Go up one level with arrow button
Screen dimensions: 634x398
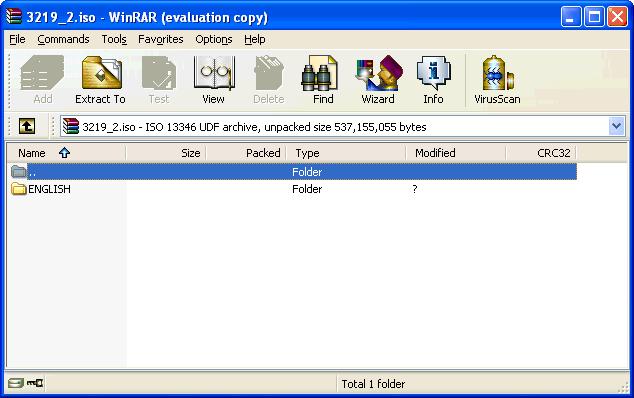point(27,126)
